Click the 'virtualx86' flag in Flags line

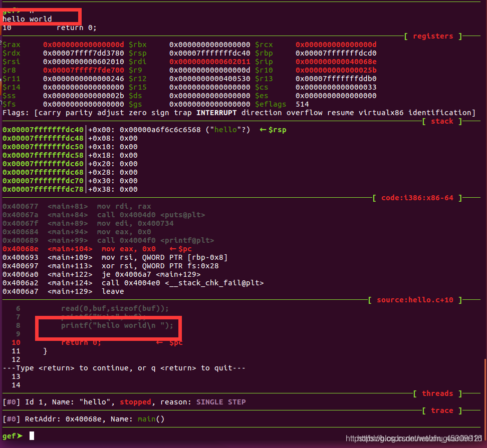coord(381,113)
